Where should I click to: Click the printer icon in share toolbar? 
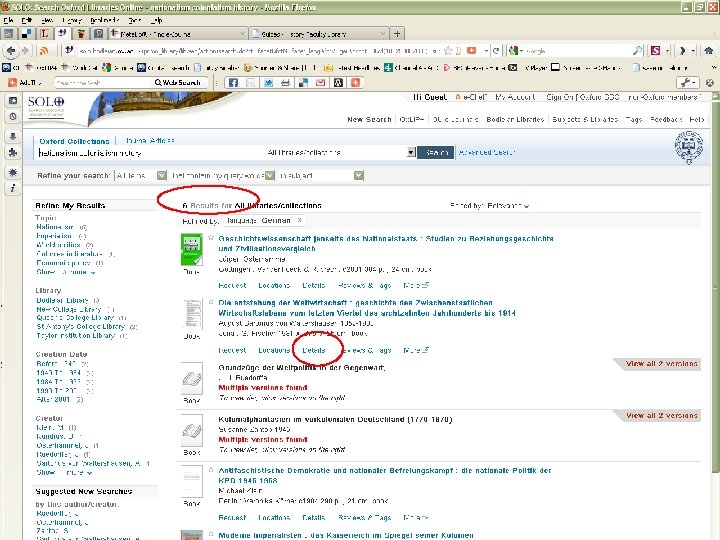click(286, 83)
